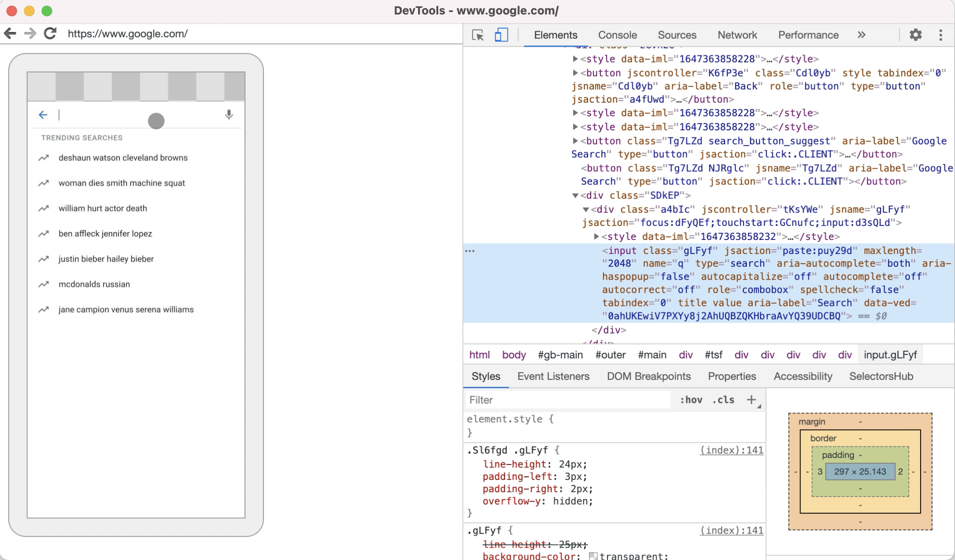Toggle the .cls class editor
This screenshot has height=560, width=955.
tap(723, 400)
